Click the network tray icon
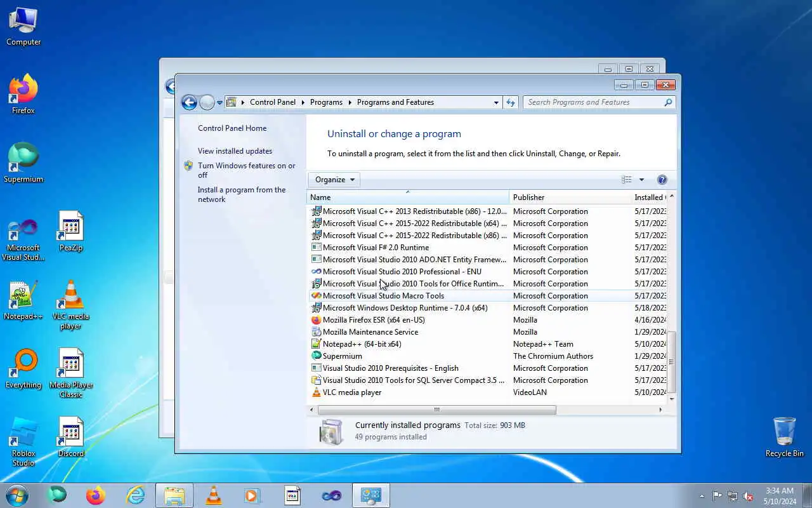 point(733,496)
